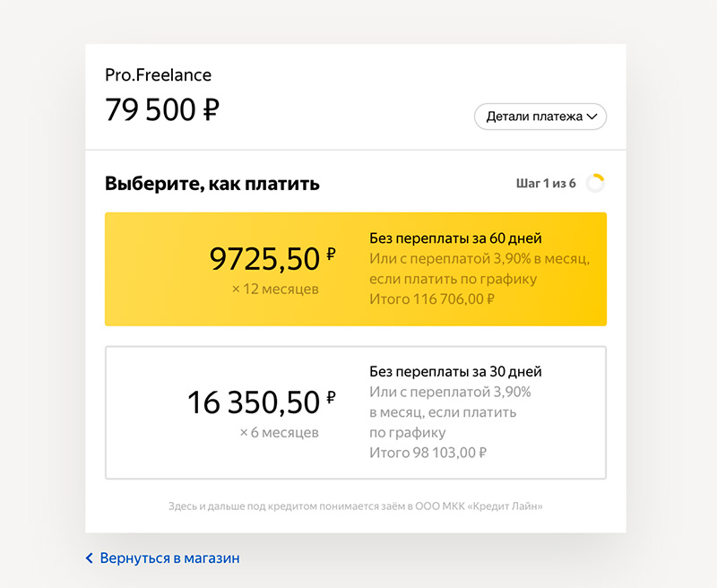The image size is (717, 588).
Task: Click the × 12 месяцев label
Action: pos(275,289)
